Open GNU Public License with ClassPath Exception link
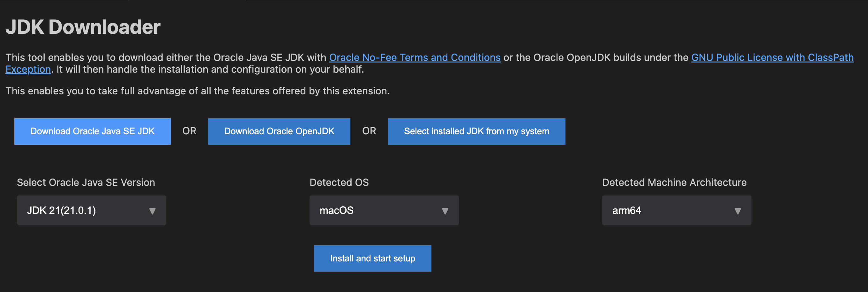This screenshot has height=292, width=868. point(772,57)
